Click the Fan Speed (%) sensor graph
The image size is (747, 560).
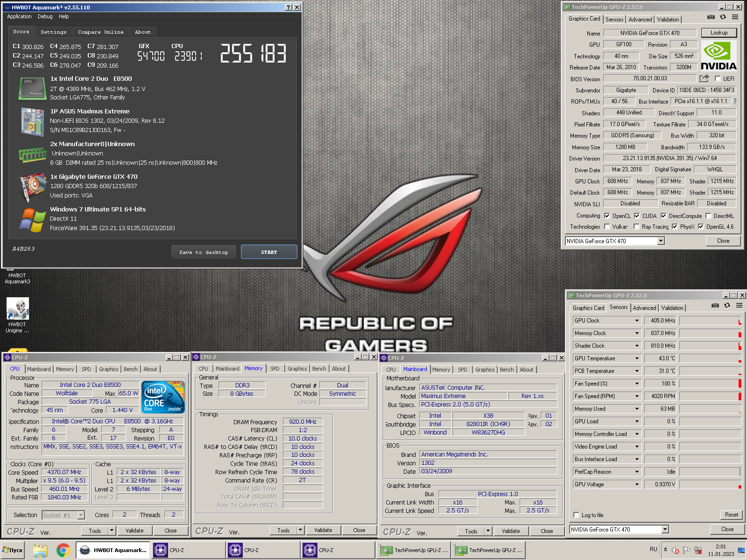pos(710,384)
